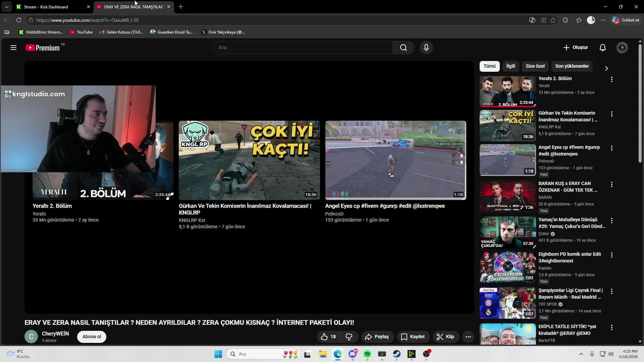
Task: Open options for Şampiyonlar Ligi Çeyrek Final video
Action: point(612,291)
